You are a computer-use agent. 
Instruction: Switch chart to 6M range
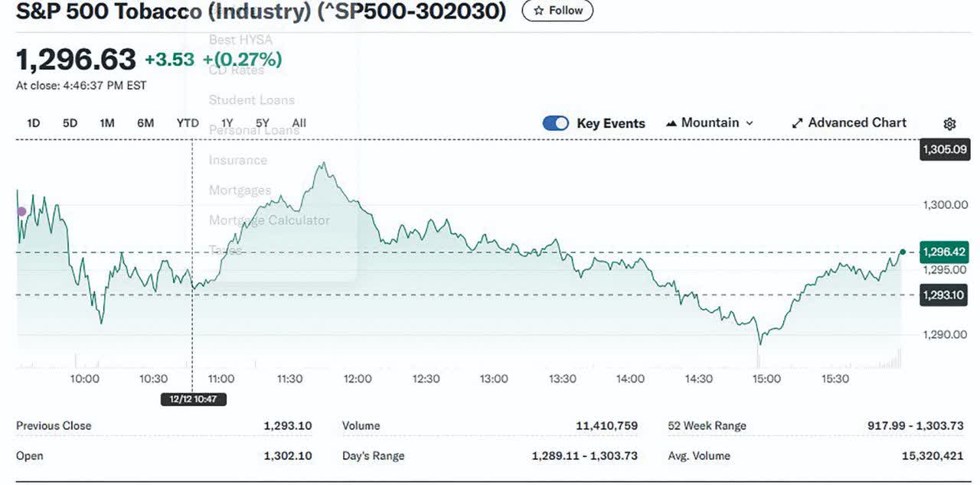[x=145, y=123]
